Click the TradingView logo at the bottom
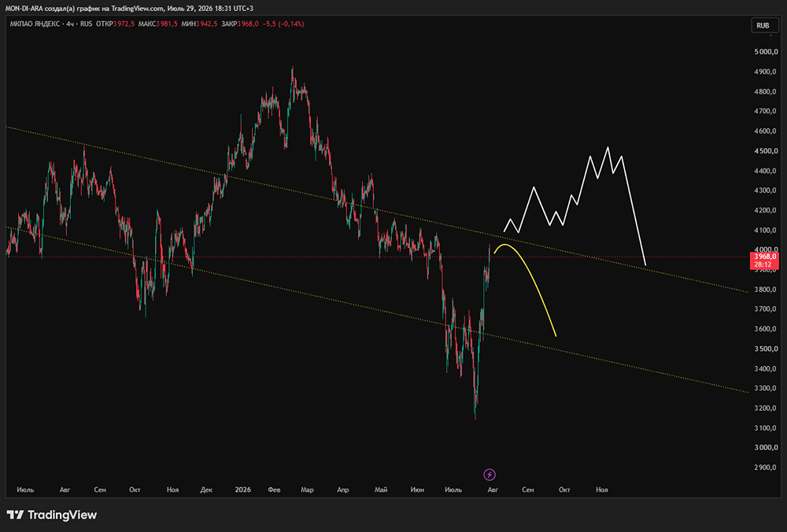787x532 pixels. tap(52, 515)
